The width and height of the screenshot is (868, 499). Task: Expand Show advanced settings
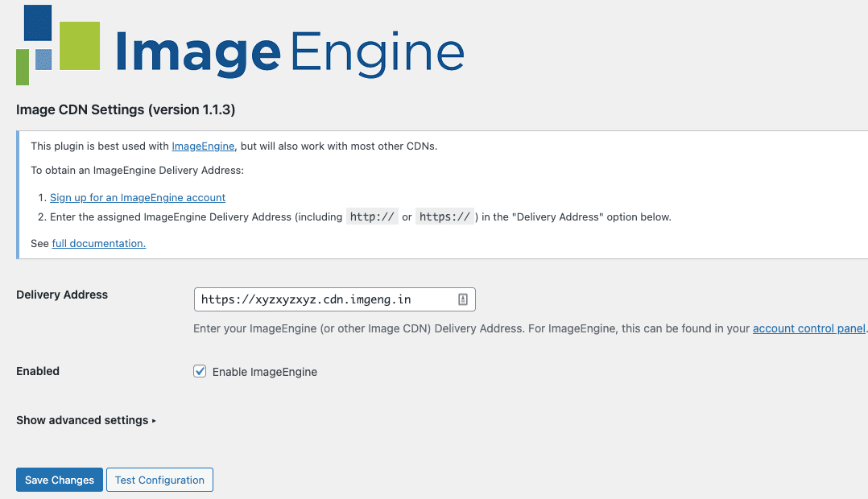(86, 420)
